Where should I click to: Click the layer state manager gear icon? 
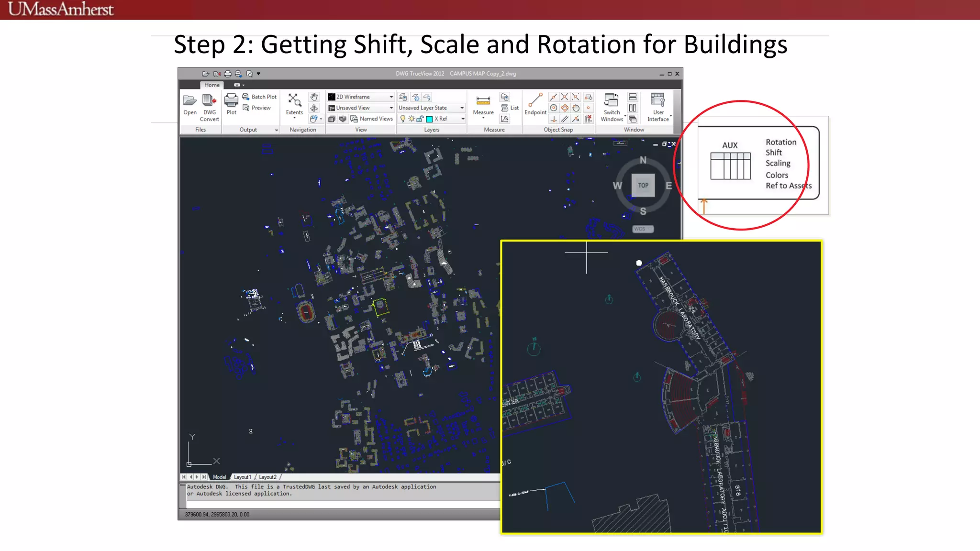point(415,97)
